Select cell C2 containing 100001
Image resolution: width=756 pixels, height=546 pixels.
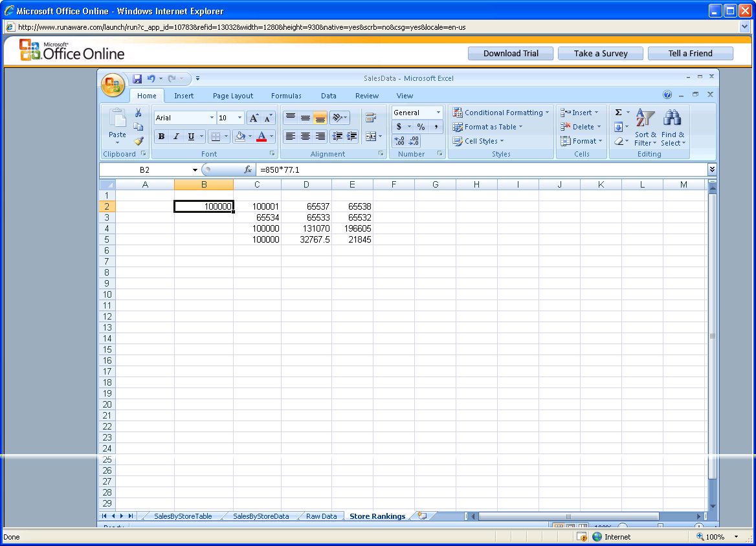pos(258,206)
